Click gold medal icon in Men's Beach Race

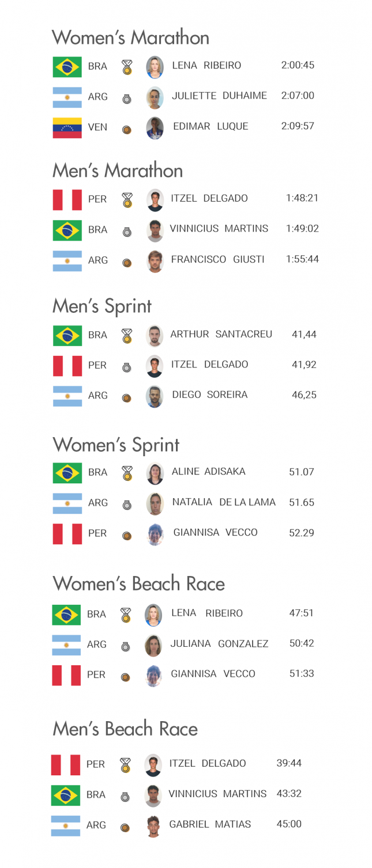pos(125,765)
